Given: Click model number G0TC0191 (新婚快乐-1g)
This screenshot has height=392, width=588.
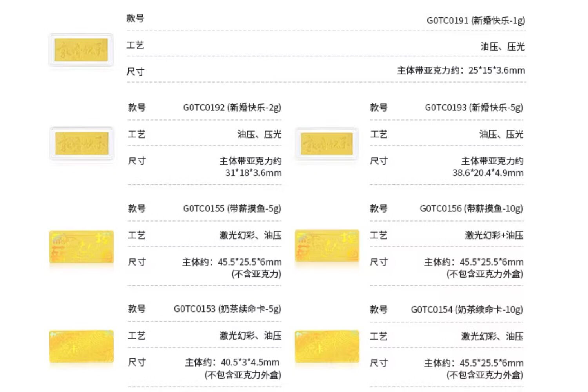Looking at the screenshot, I should 475,20.
